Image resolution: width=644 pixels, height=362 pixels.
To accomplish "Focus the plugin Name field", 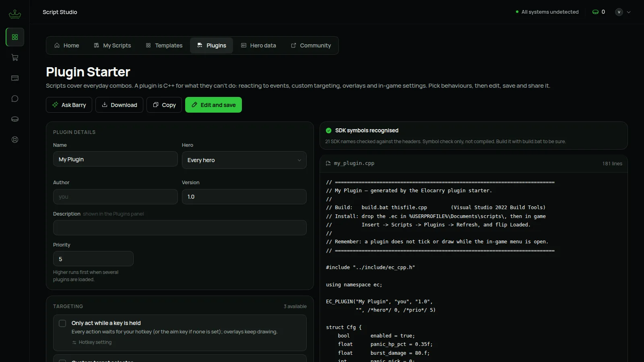I will [x=116, y=159].
